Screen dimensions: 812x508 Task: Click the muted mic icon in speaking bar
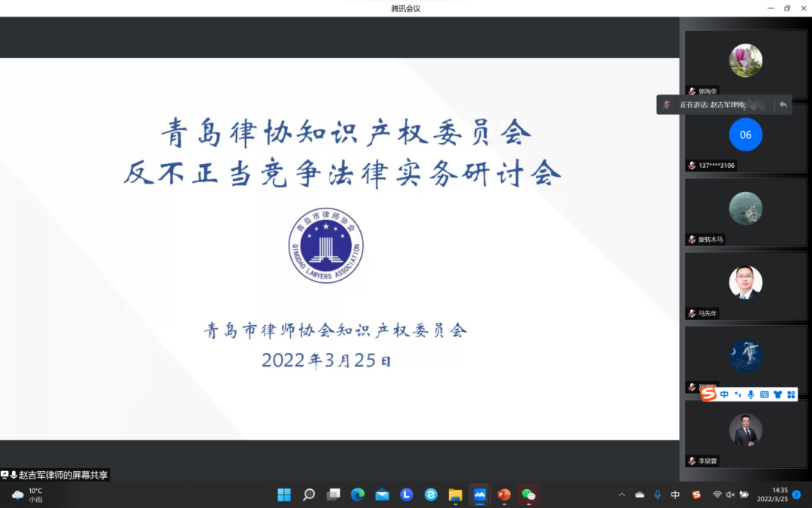click(x=666, y=105)
